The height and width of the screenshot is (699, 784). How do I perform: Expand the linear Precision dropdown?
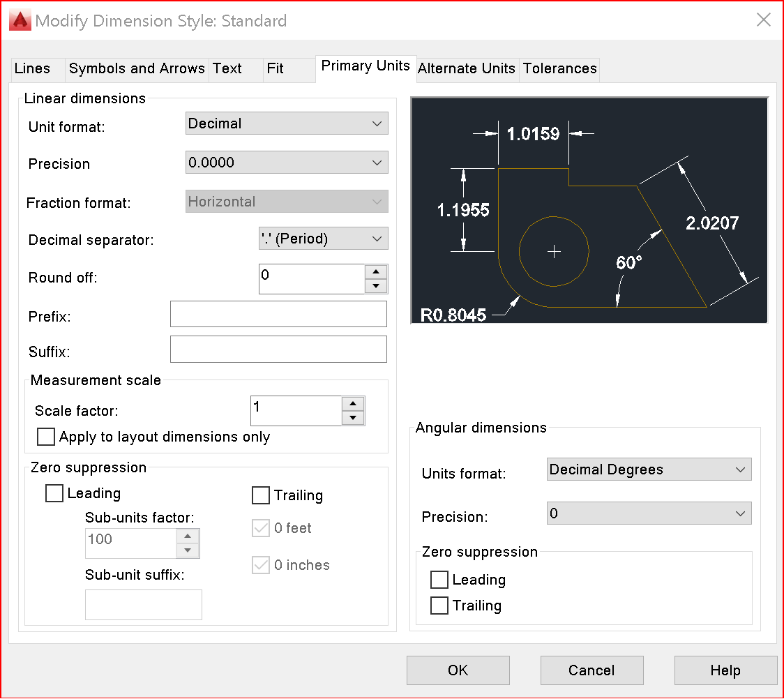pyautogui.click(x=287, y=163)
